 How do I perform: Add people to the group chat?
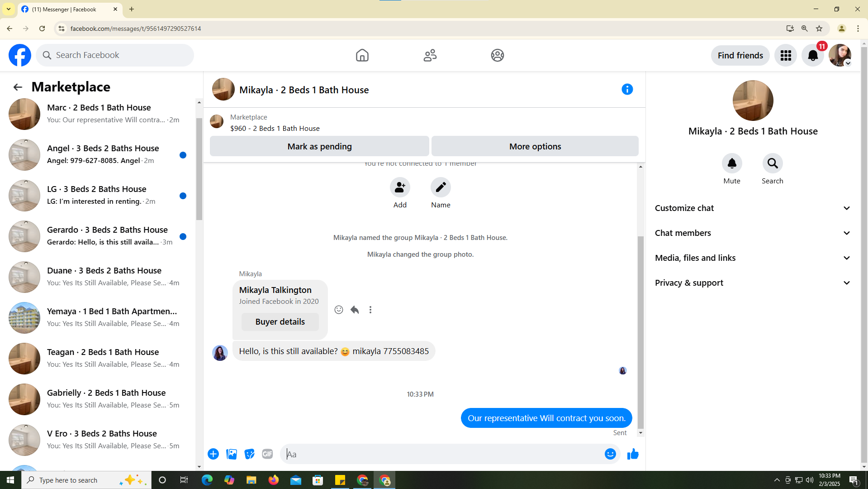(400, 187)
